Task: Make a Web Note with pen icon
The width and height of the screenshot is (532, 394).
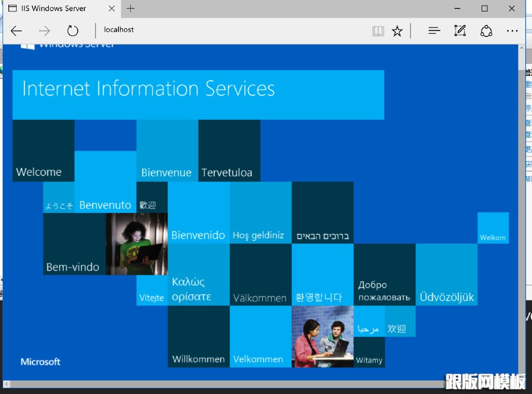Action: 460,31
